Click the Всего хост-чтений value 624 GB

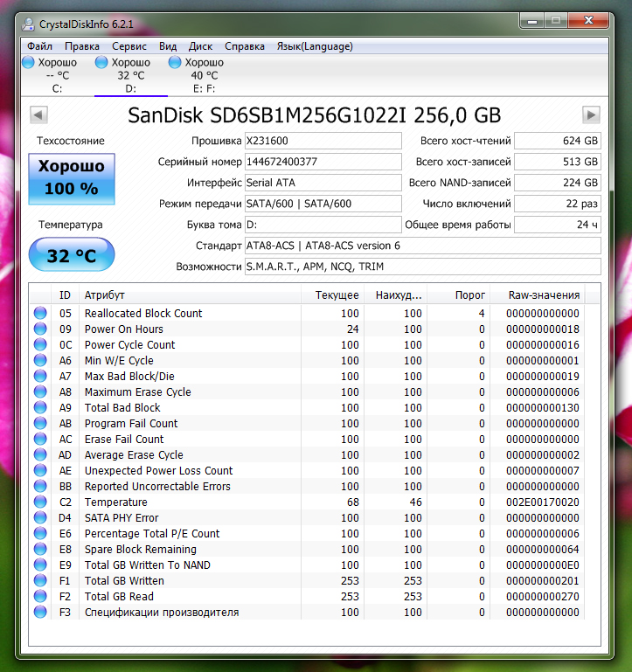coord(558,141)
